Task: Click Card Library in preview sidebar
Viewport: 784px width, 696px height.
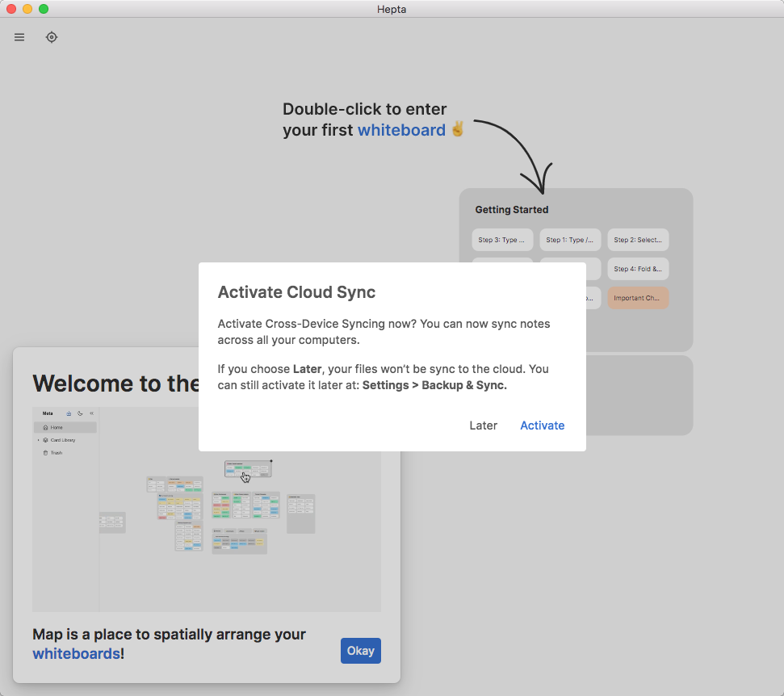Action: coord(62,440)
